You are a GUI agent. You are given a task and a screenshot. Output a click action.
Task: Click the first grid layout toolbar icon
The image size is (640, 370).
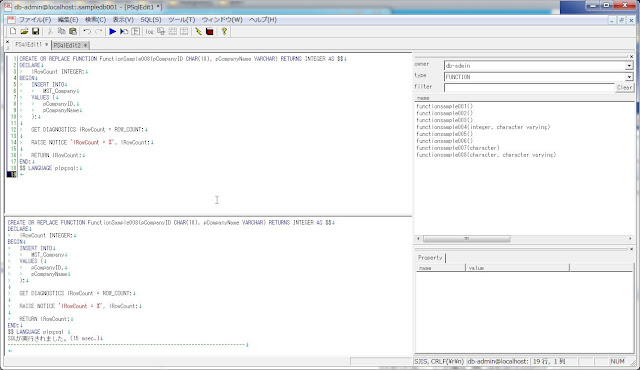click(173, 31)
